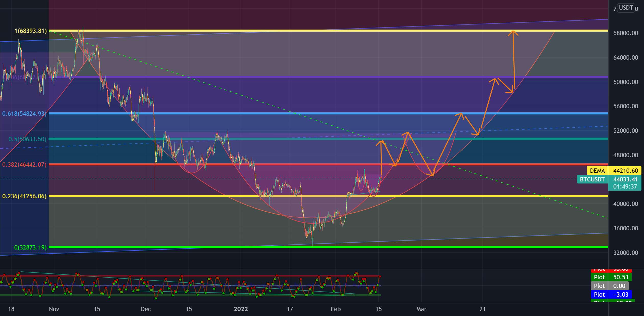
Task: Select the 0.236(41256.06) Fibonacci label
Action: pos(24,196)
